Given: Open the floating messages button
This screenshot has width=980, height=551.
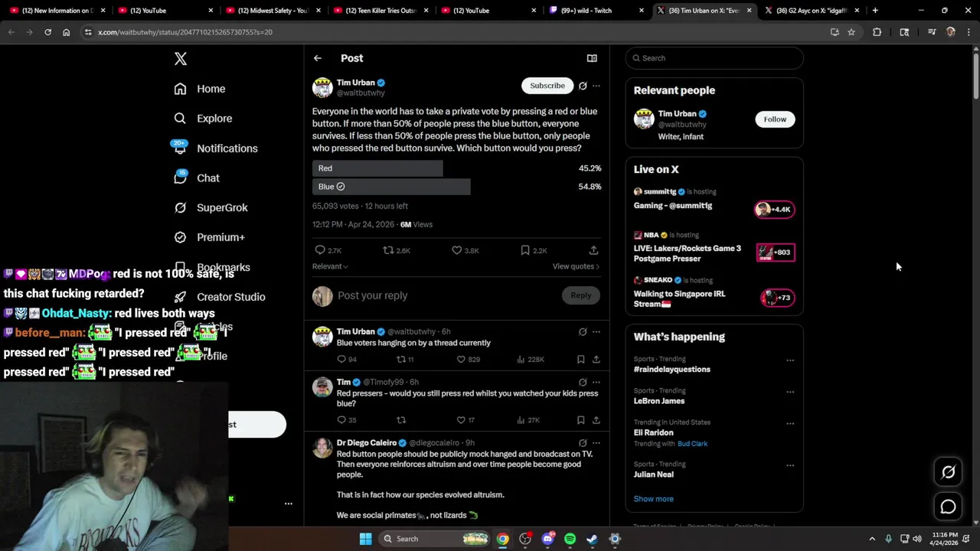Looking at the screenshot, I should (x=948, y=507).
